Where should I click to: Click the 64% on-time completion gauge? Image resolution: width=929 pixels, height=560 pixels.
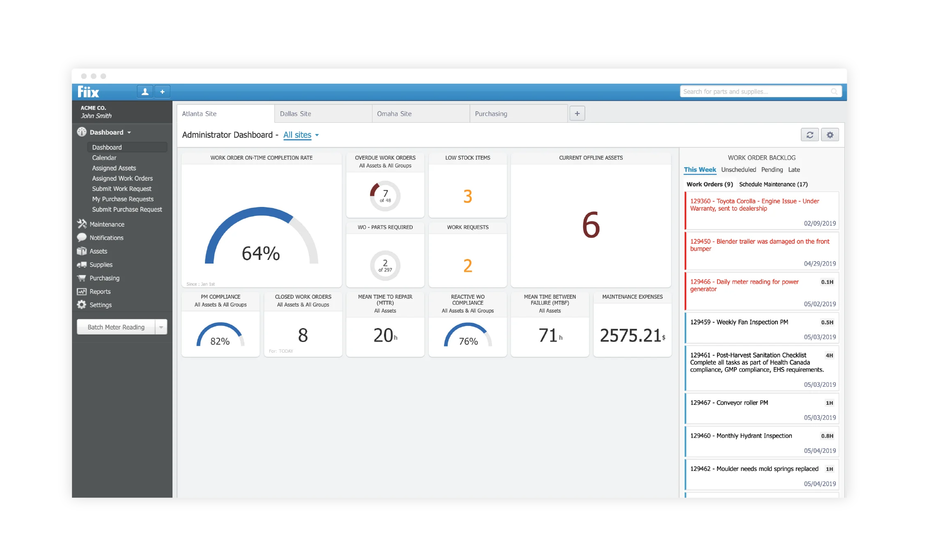(x=261, y=236)
